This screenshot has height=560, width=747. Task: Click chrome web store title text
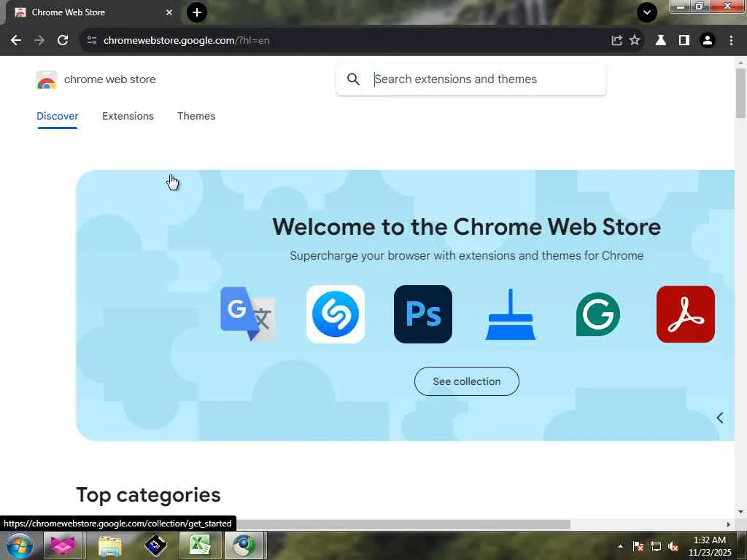coord(110,79)
